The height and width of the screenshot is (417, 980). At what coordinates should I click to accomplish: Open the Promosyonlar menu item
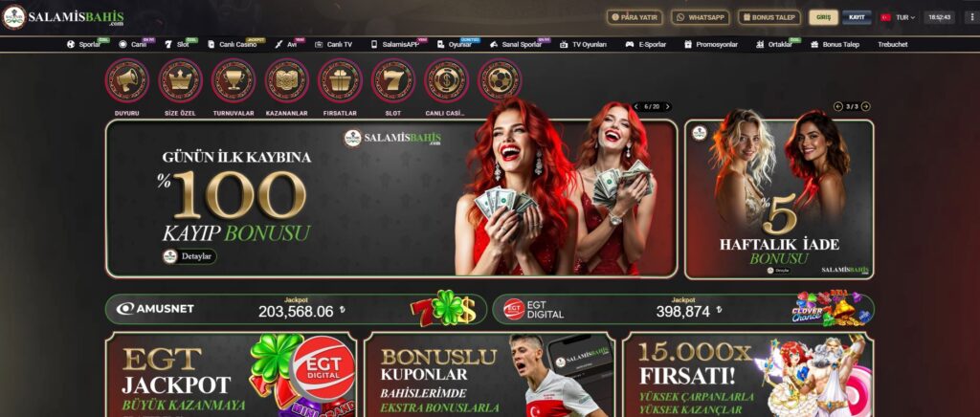coord(711,44)
